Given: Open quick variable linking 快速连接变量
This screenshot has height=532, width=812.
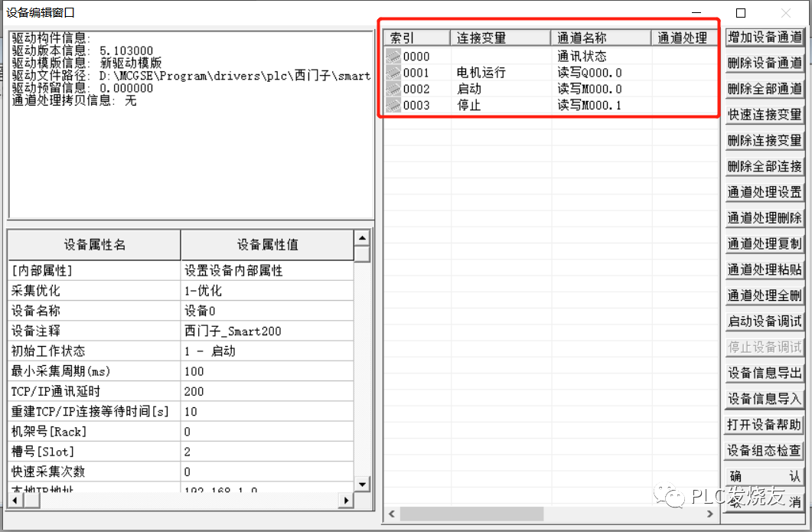Looking at the screenshot, I should click(765, 114).
